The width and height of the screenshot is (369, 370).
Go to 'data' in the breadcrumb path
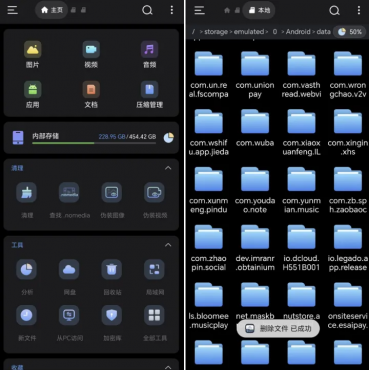pos(323,32)
